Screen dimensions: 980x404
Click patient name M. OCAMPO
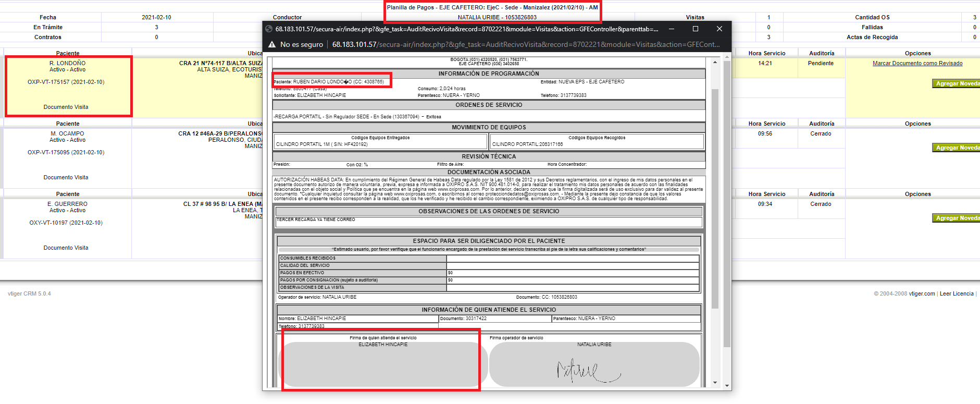(x=67, y=134)
